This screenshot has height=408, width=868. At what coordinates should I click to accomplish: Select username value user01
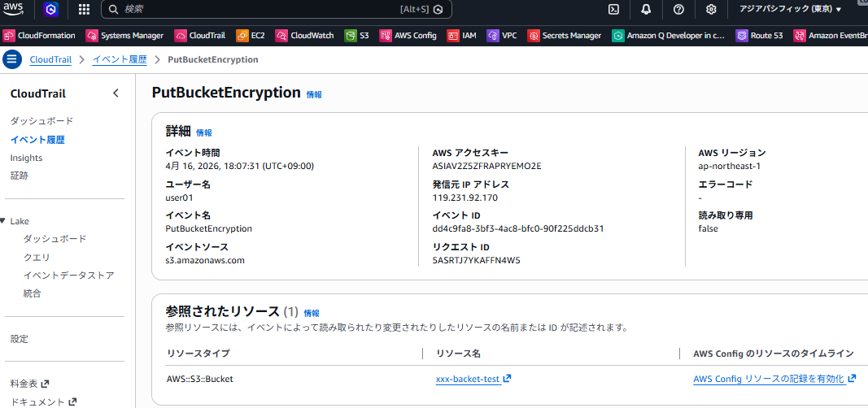(179, 197)
